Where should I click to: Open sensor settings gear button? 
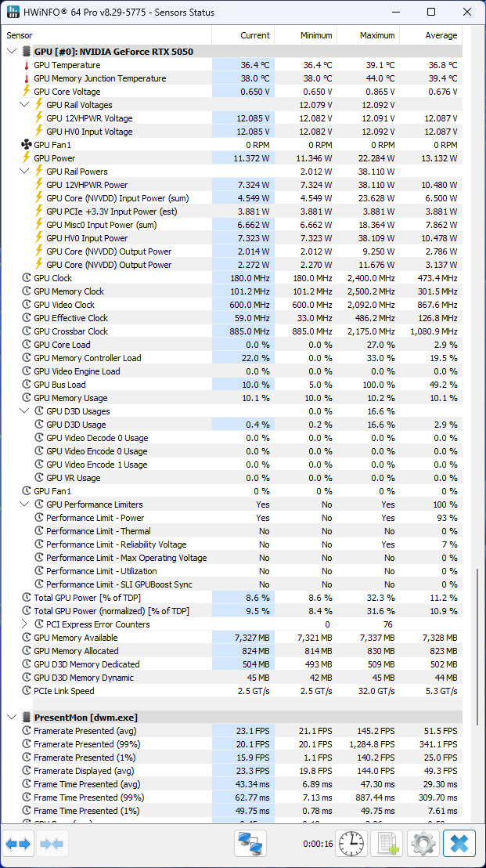point(423,844)
